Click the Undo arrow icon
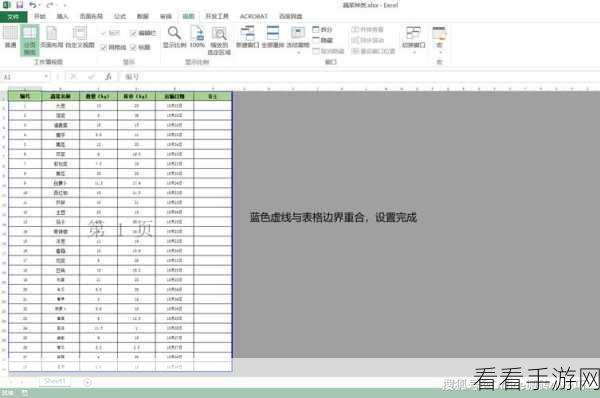The image size is (600, 398). point(33,5)
